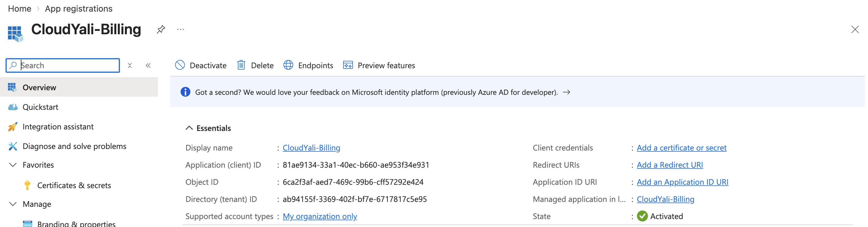The image size is (868, 227).
Task: Click the Diagnose wrench icon
Action: (13, 146)
